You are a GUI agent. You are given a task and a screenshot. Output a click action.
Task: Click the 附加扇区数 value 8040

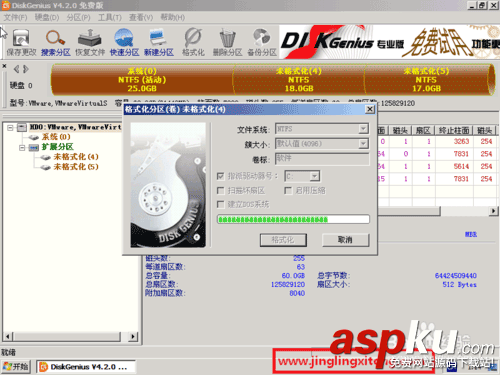coord(297,293)
